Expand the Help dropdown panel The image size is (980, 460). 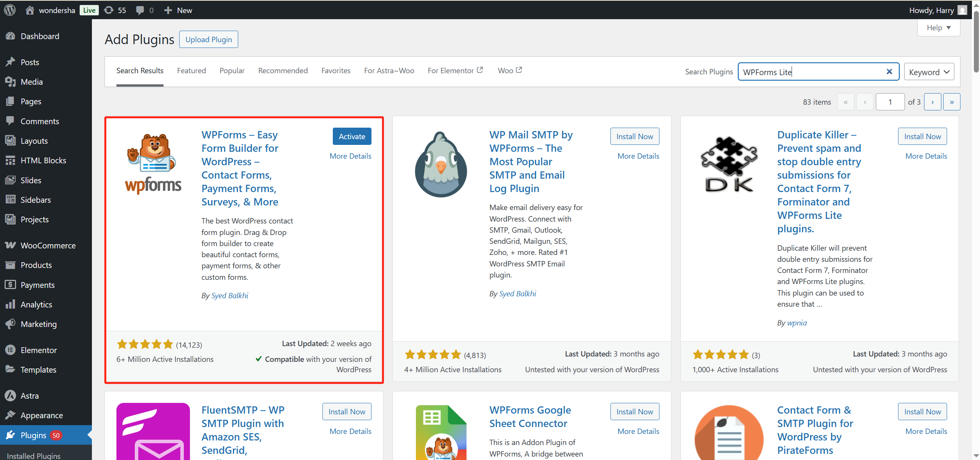pos(938,28)
